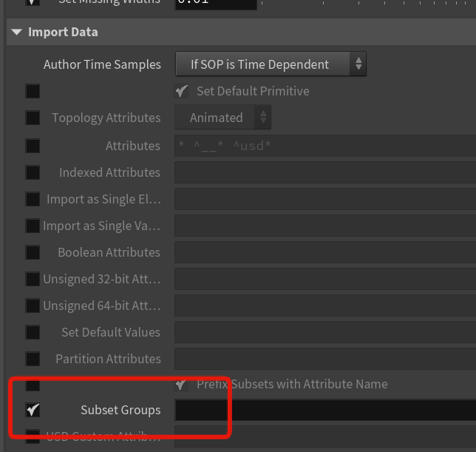Collapse the Import Data section
This screenshot has width=476, height=452.
tap(17, 32)
